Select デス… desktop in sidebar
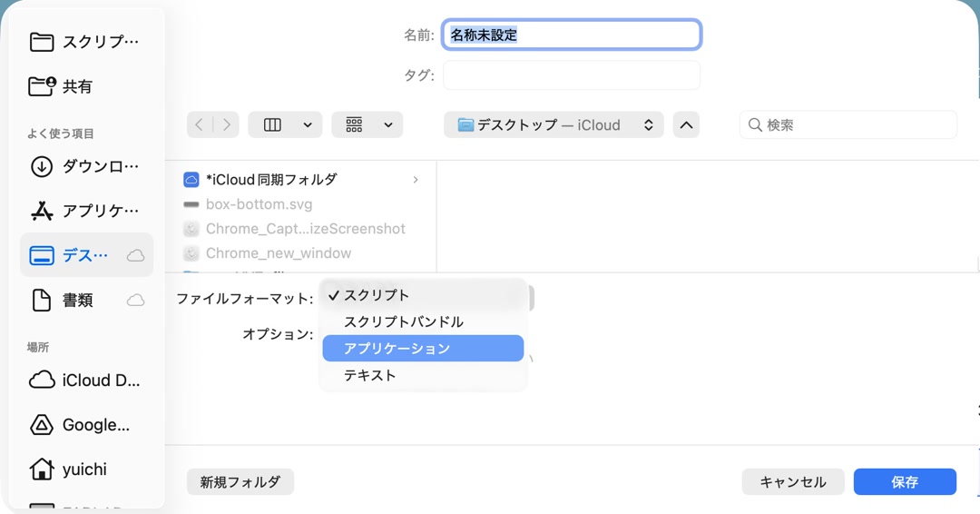The image size is (980, 514). [x=87, y=255]
